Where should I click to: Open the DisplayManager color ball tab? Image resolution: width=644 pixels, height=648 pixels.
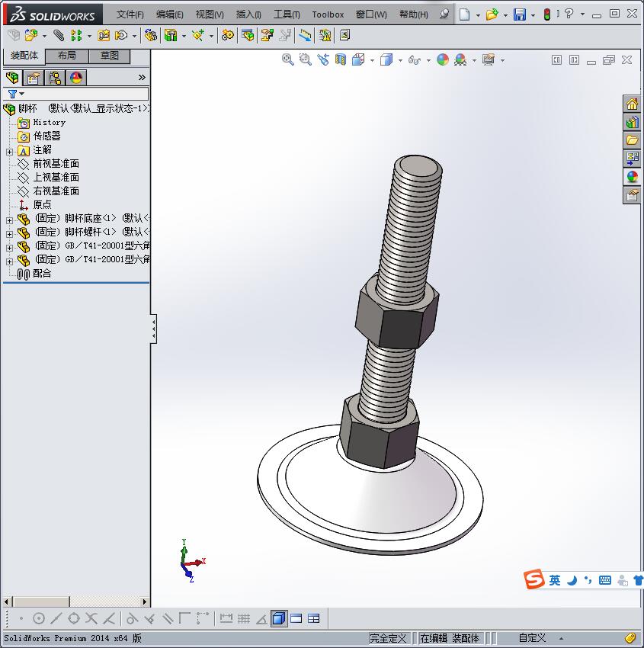(76, 77)
